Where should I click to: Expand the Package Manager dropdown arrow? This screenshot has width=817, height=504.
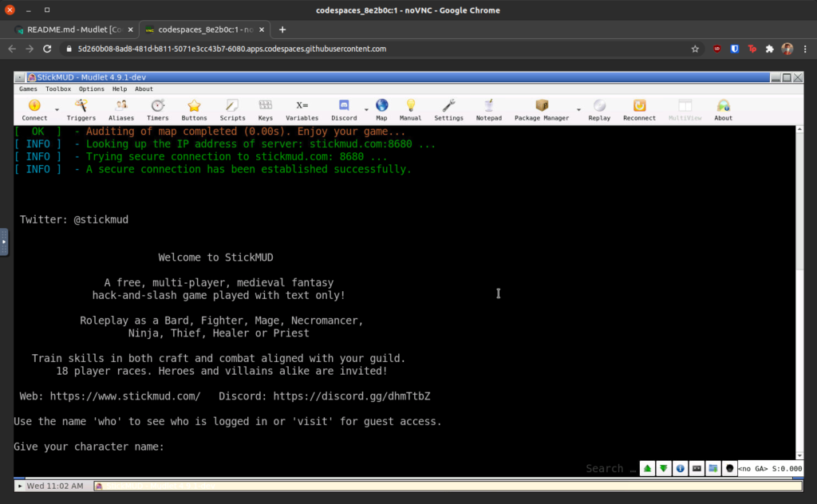click(578, 110)
